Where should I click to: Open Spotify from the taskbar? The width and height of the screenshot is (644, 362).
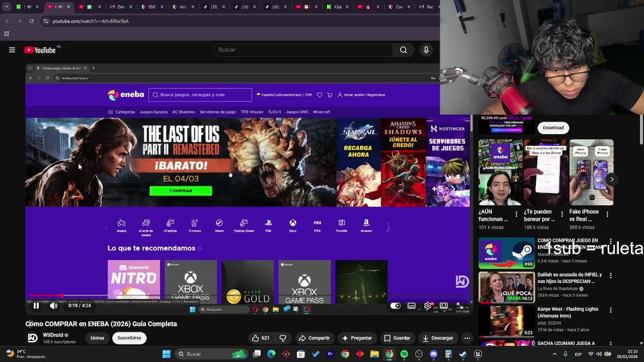[x=404, y=354]
